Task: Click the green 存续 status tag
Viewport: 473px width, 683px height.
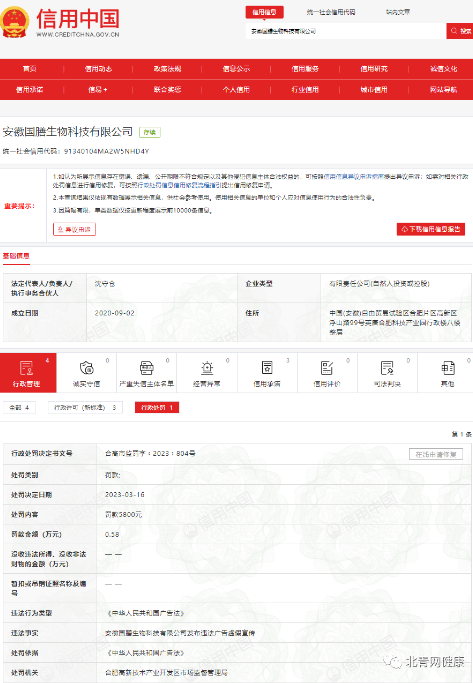Action: (x=150, y=132)
